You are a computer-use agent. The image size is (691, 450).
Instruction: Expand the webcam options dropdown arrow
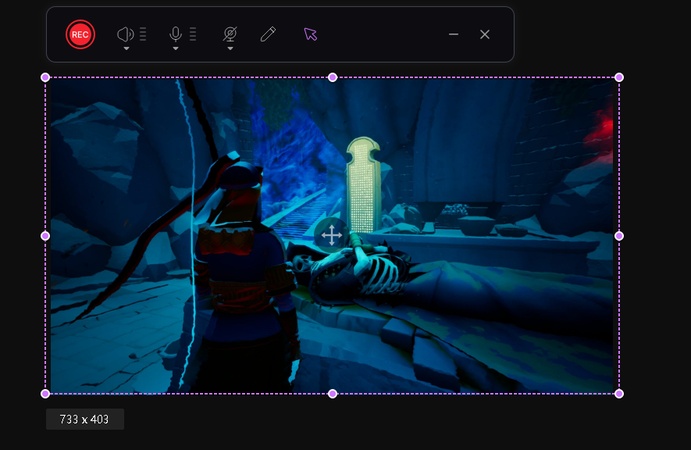(x=230, y=48)
